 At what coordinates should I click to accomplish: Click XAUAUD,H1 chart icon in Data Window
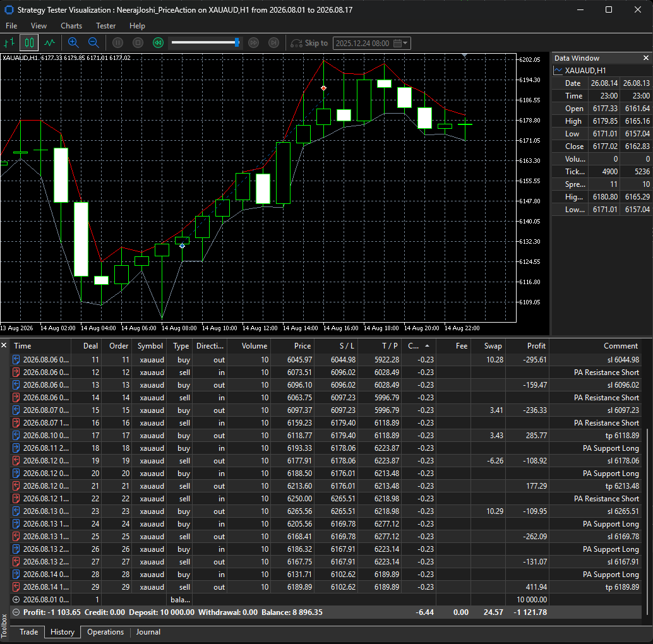point(558,71)
